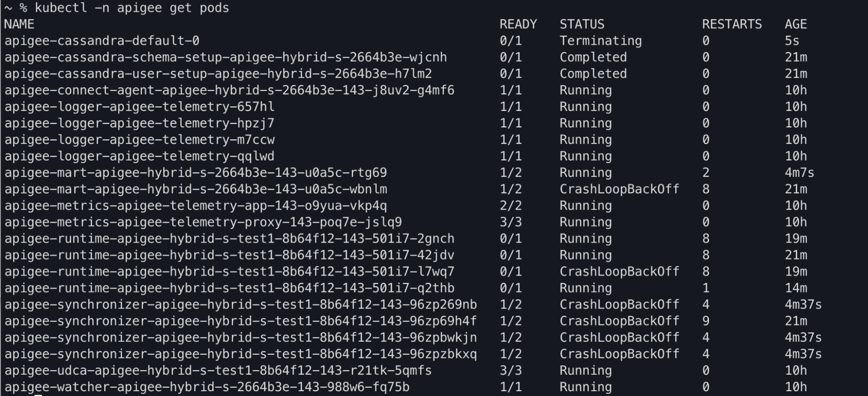This screenshot has width=868, height=396.
Task: Click the telemetry-proxy metrics pod name
Action: 203,222
